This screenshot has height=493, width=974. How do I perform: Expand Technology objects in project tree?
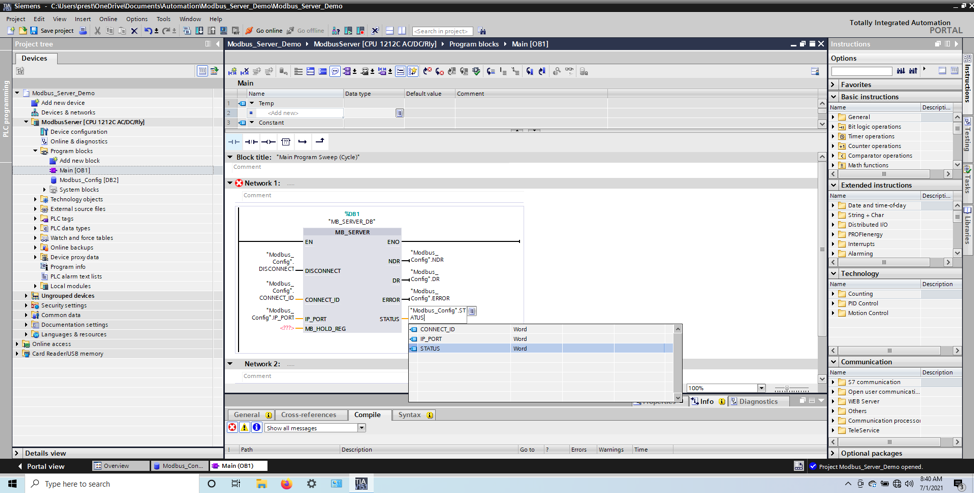(35, 199)
